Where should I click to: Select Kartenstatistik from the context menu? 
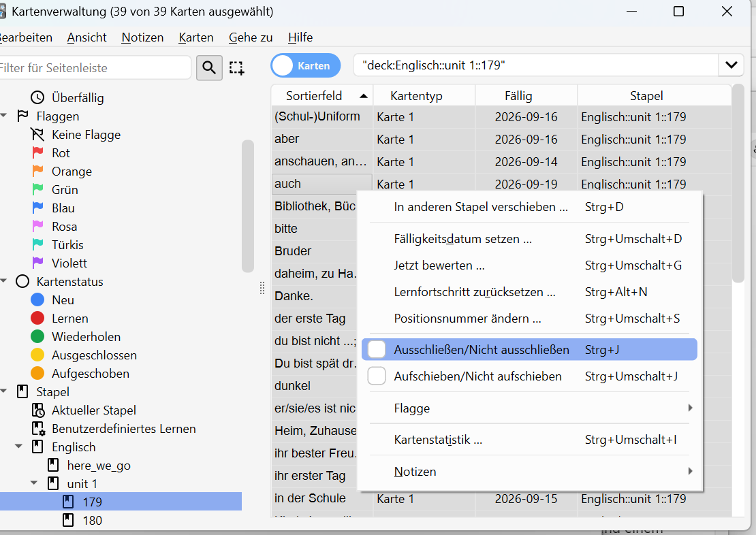529,440
